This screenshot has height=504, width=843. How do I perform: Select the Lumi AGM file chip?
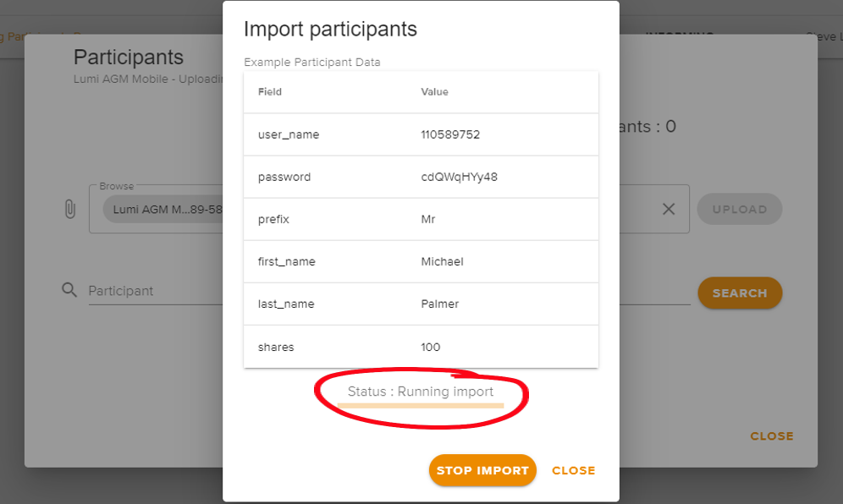(x=163, y=209)
